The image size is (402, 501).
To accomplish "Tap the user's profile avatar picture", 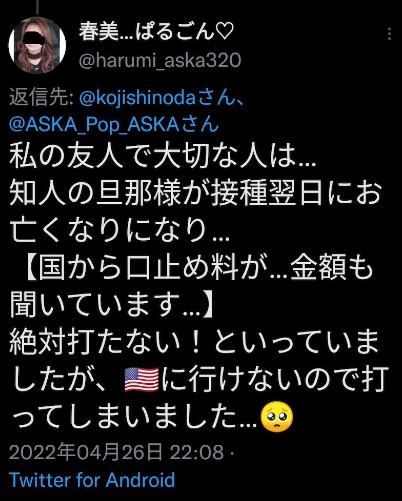I will click(x=37, y=45).
